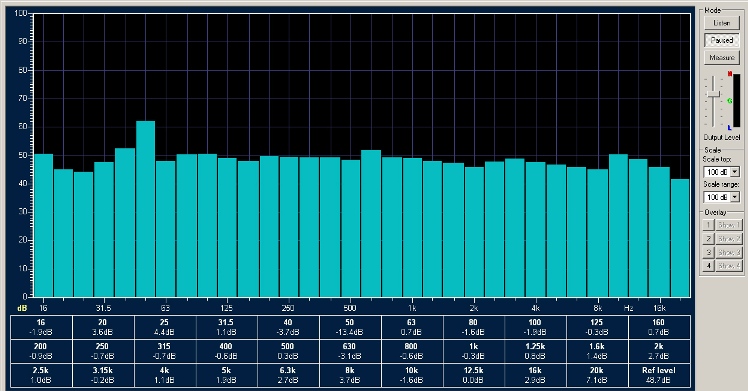Screen dimensions: 748x391
Task: Select the 250 Hz band cell
Action: click(103, 351)
